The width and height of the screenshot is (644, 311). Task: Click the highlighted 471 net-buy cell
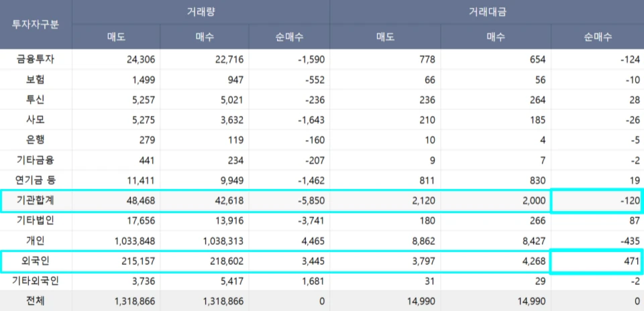(596, 261)
